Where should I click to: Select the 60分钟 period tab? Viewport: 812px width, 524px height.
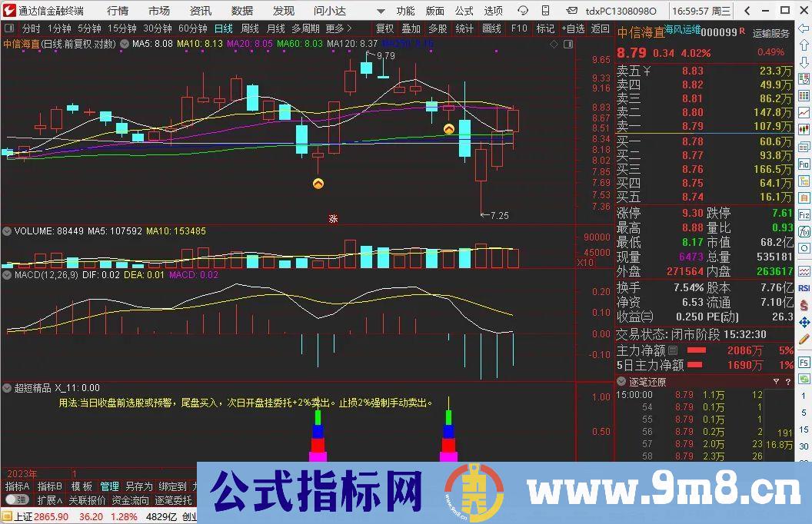coord(193,28)
